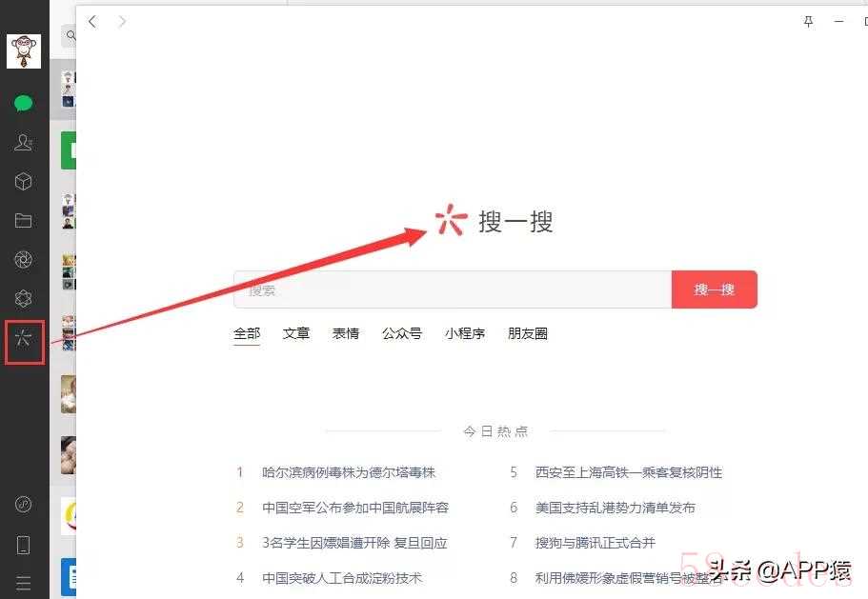Open hot topic 哈尔滨病例毒株为德尔塔毒株
This screenshot has width=868, height=599.
click(349, 472)
